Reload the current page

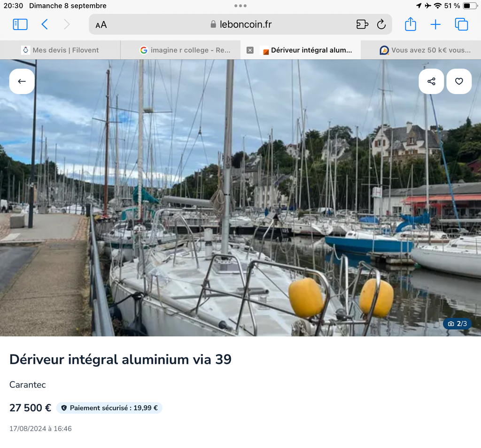(x=381, y=24)
